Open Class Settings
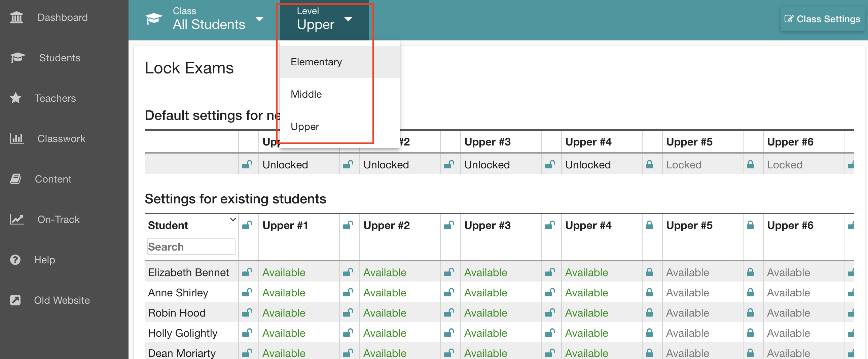 coord(823,19)
